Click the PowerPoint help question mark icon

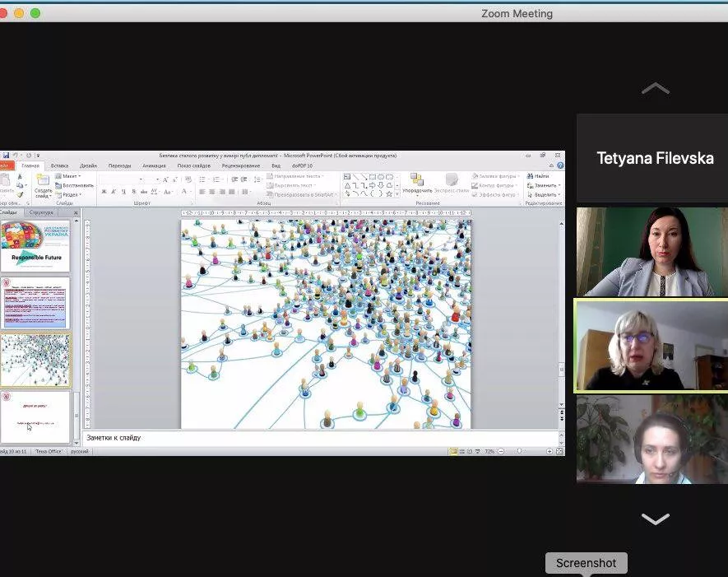(559, 165)
